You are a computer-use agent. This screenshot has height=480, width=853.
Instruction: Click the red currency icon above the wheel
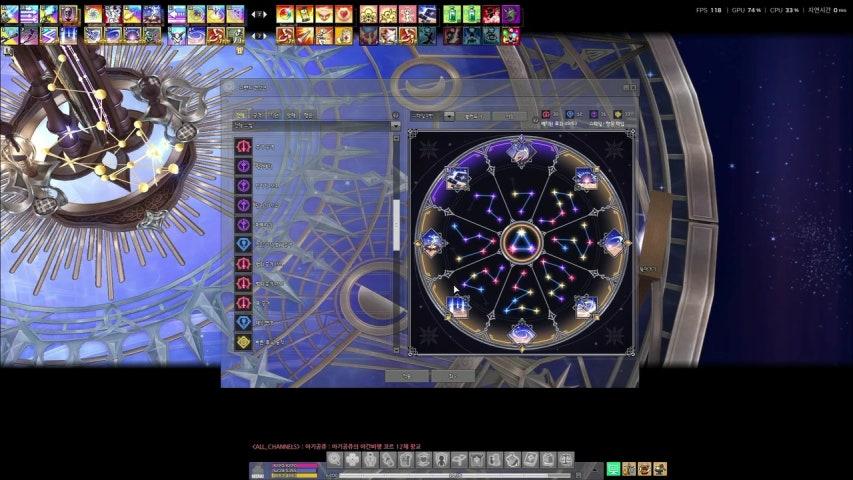[546, 114]
